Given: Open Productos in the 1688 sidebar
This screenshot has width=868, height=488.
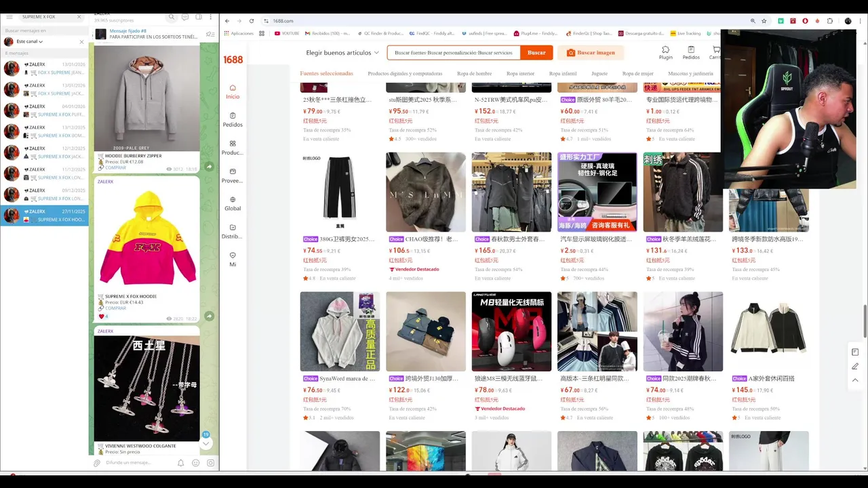Looking at the screenshot, I should point(233,148).
